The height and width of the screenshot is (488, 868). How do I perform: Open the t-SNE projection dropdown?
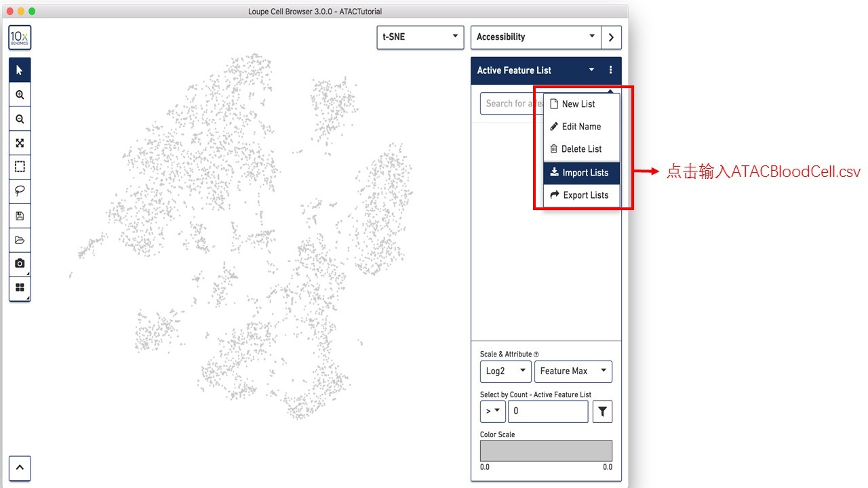click(x=420, y=37)
